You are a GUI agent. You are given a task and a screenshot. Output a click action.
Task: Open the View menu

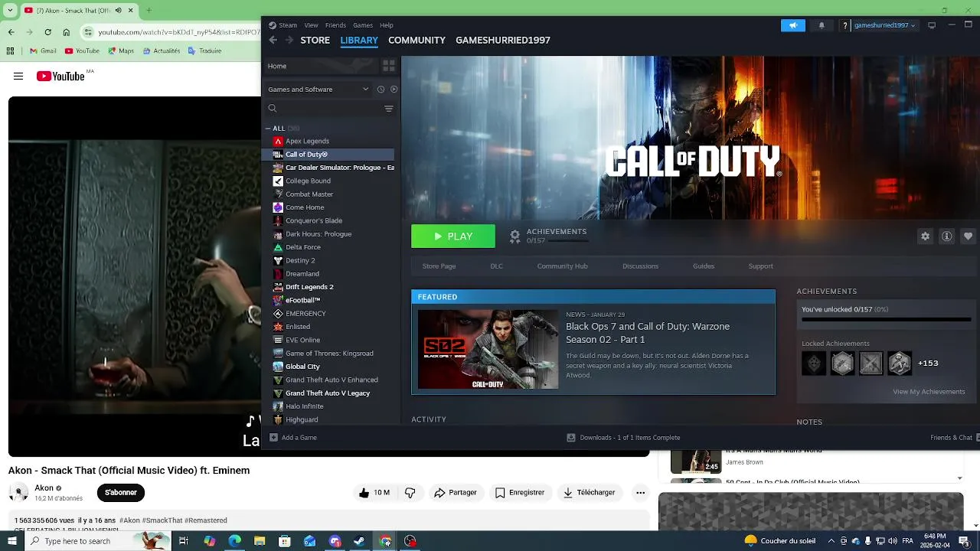pyautogui.click(x=311, y=25)
